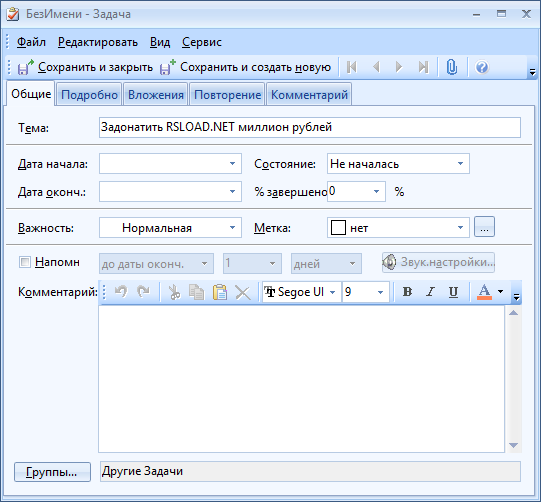The height and width of the screenshot is (502, 541).
Task: Toggle Underline formatting
Action: [x=453, y=292]
